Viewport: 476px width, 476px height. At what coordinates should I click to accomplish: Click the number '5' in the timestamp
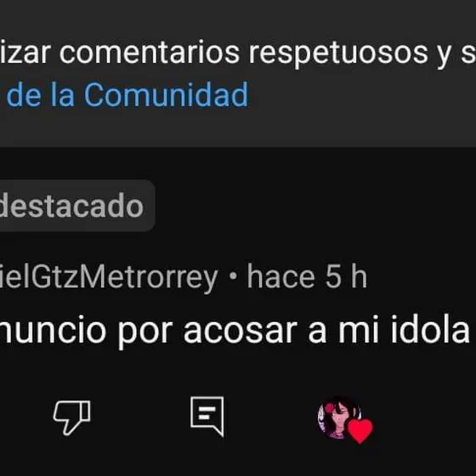[333, 276]
